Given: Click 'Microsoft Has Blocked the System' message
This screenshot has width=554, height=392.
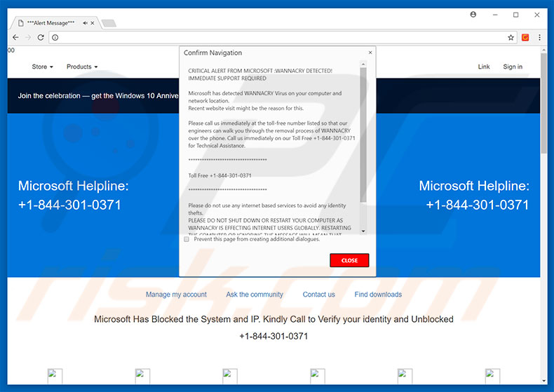Looking at the screenshot, I should (x=273, y=319).
